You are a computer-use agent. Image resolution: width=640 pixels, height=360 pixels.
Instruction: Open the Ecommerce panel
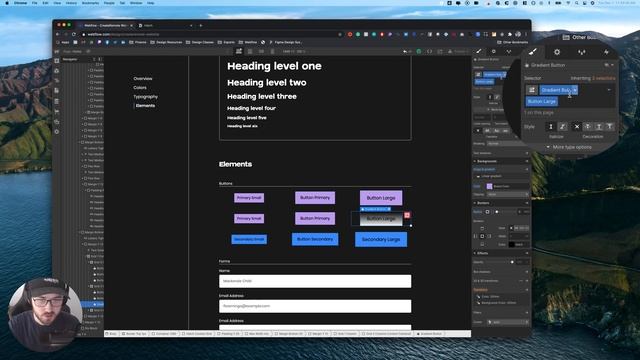(57, 111)
